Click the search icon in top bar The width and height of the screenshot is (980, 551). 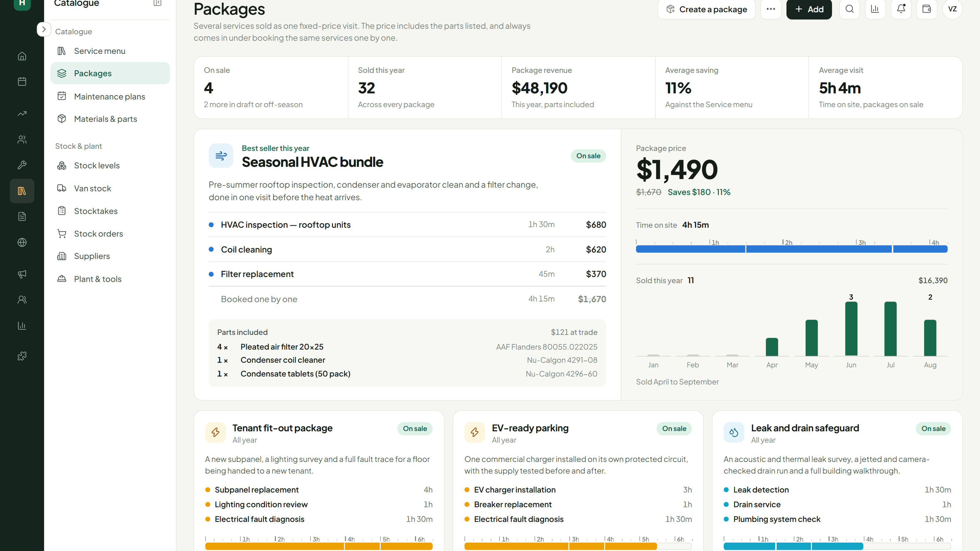pyautogui.click(x=850, y=9)
